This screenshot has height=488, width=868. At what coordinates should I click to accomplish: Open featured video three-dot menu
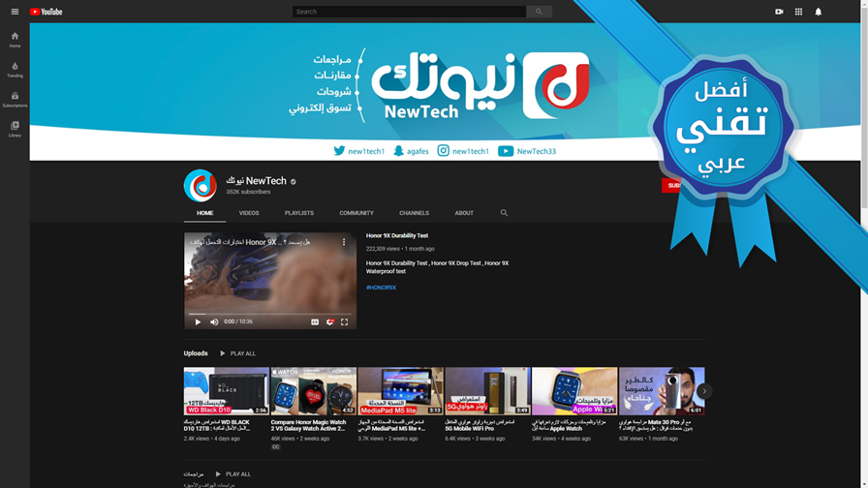pos(344,242)
